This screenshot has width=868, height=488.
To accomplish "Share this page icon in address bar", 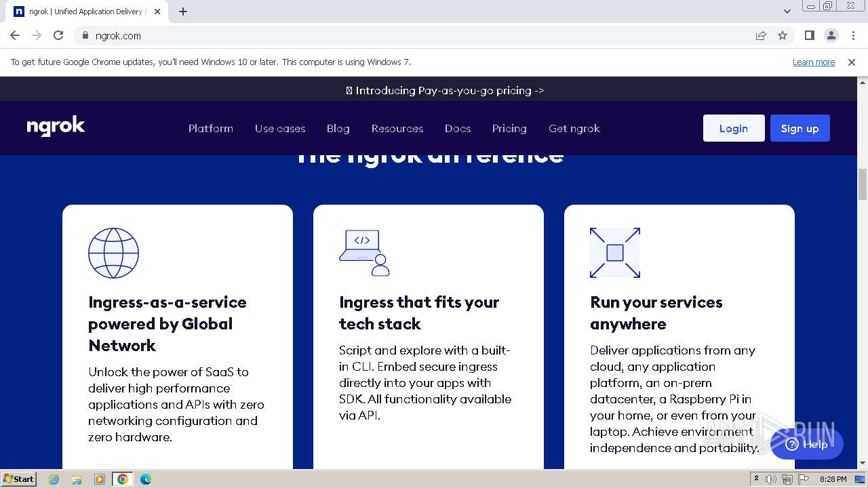I will (x=761, y=35).
